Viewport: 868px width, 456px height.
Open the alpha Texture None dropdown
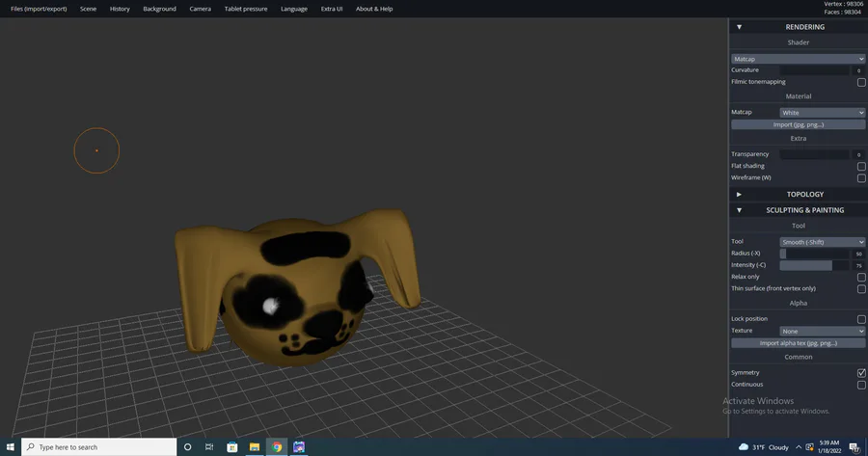point(822,331)
